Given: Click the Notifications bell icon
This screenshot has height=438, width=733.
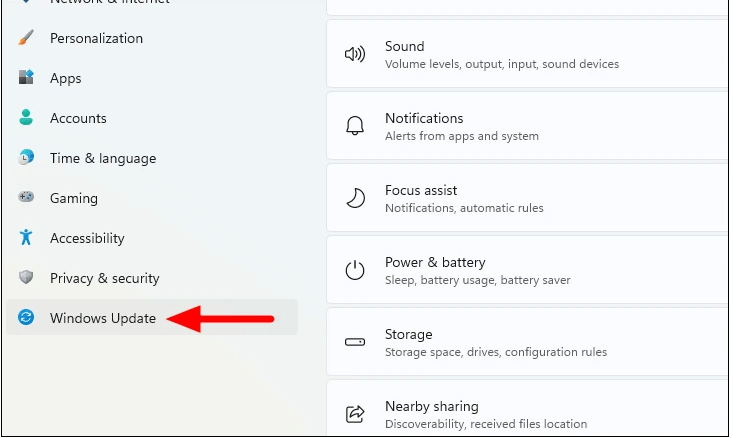Looking at the screenshot, I should tap(355, 126).
